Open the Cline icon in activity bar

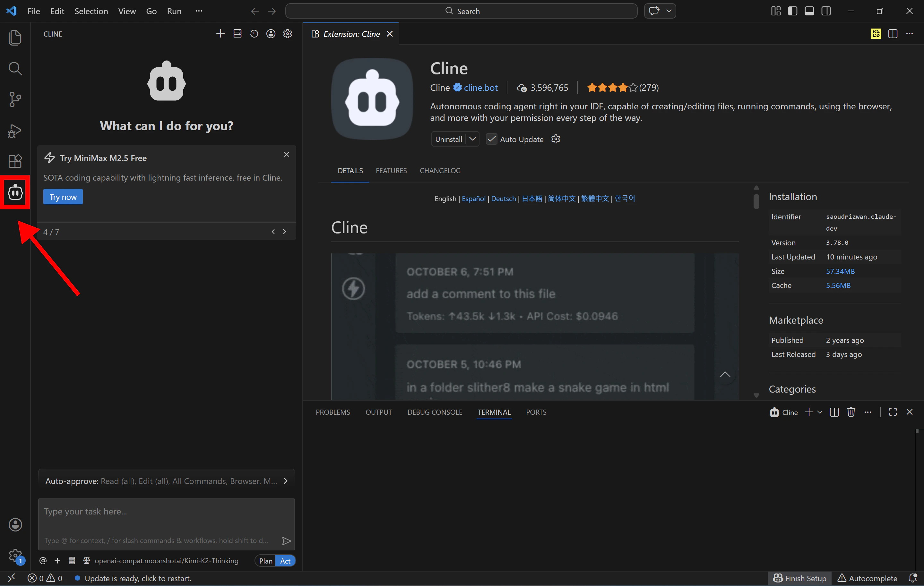click(15, 192)
